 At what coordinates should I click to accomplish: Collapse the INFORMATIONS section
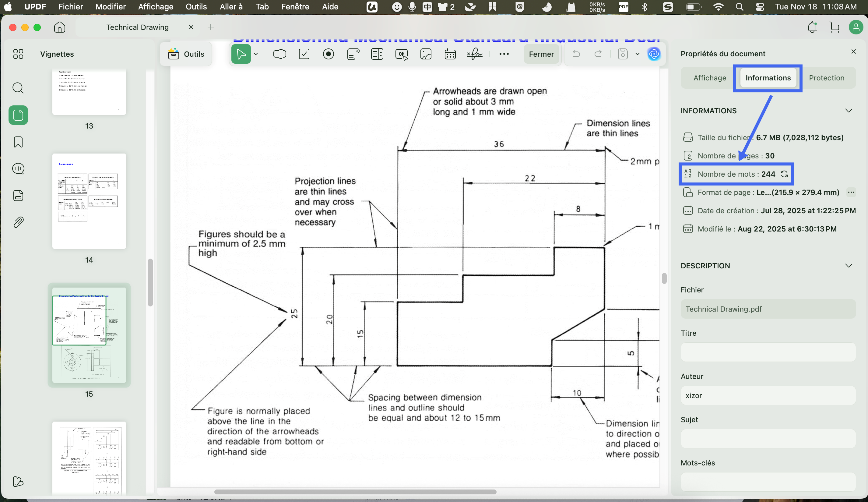pyautogui.click(x=849, y=111)
